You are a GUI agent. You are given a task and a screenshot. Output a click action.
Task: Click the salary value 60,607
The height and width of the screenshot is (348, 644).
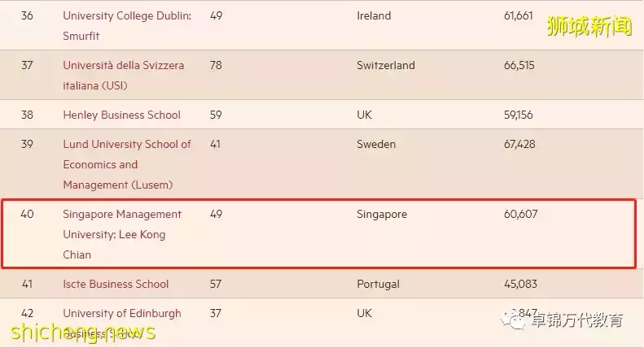[x=521, y=214]
